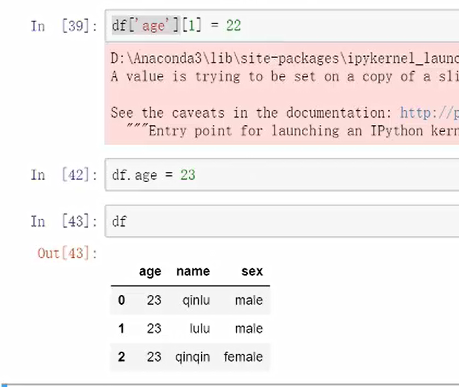Viewport: 459px width, 387px height.
Task: Open the http documentation link in warning
Action: coord(429,113)
